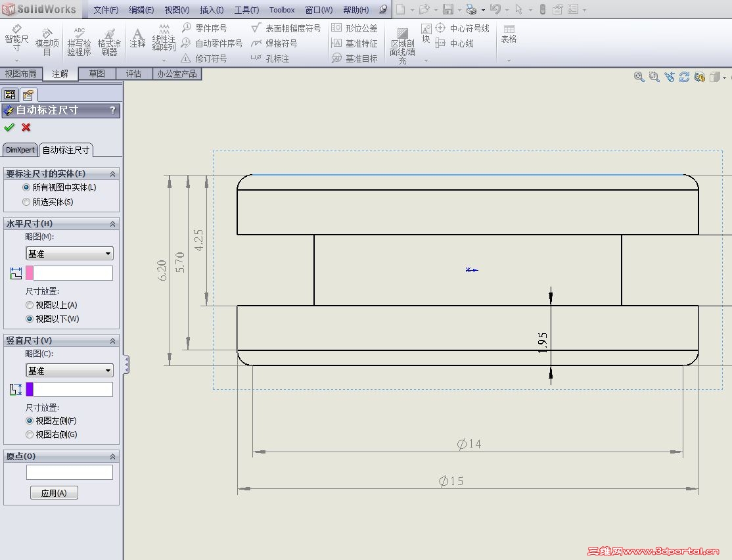Click the horizontal datum selection box
Screen dimensions: 732x560
(x=74, y=273)
